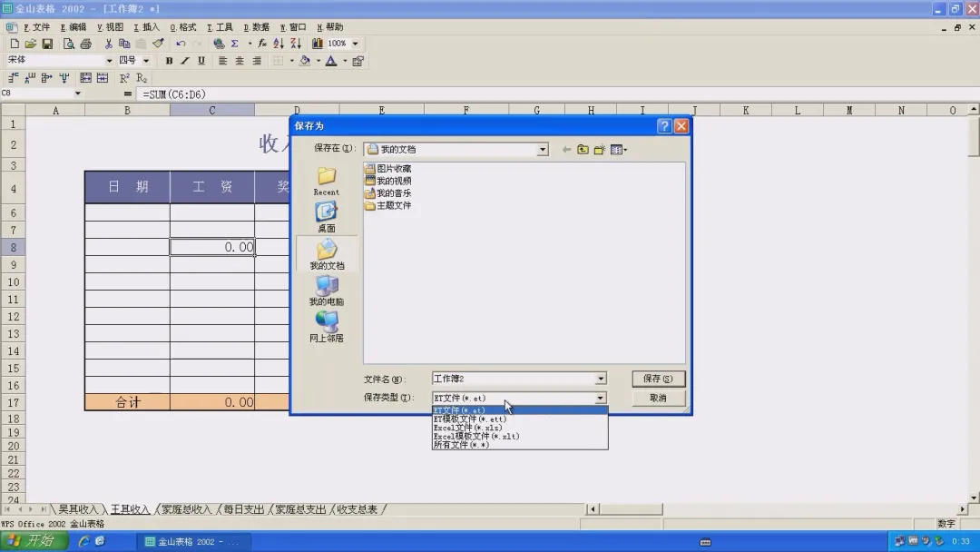Click the Copy icon in the toolbar
The image size is (980, 552).
pos(124,44)
